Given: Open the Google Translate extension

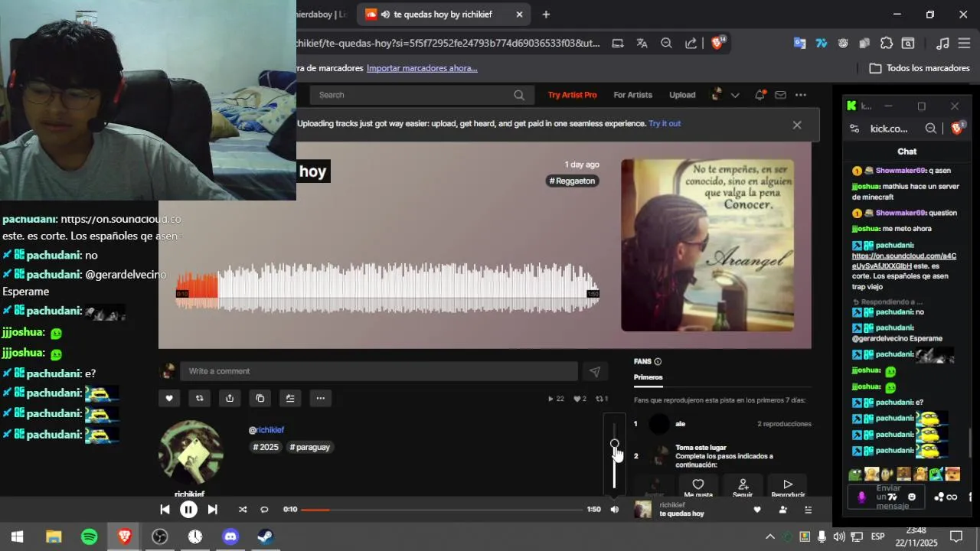Looking at the screenshot, I should tap(799, 43).
